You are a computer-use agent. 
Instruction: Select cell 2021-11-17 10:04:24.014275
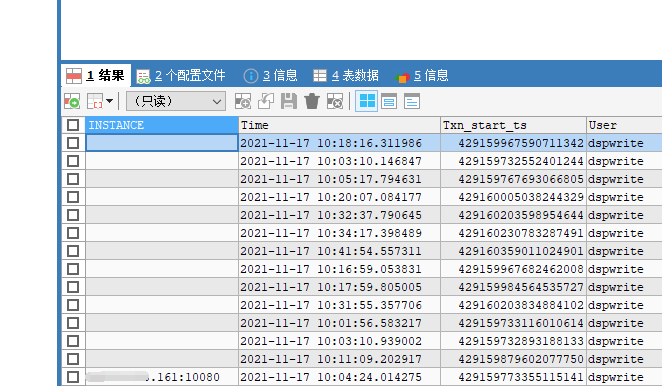(339, 377)
